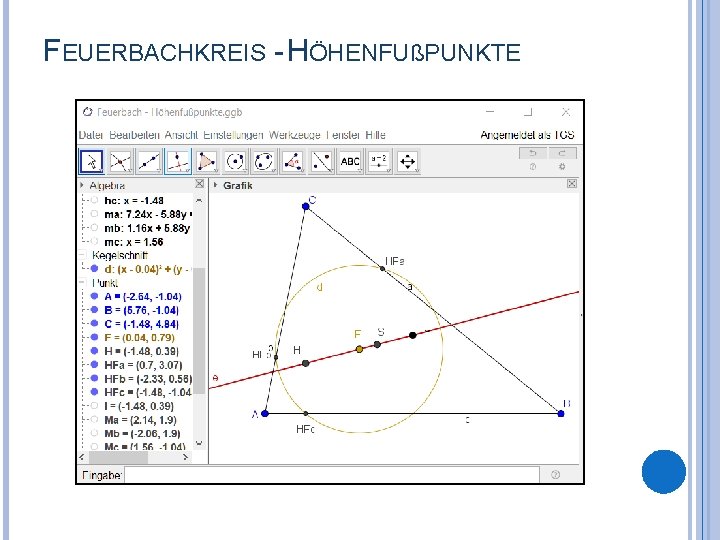Viewport: 720px width, 540px height.
Task: Click Algebra scrollbar down arrow
Action: point(199,443)
